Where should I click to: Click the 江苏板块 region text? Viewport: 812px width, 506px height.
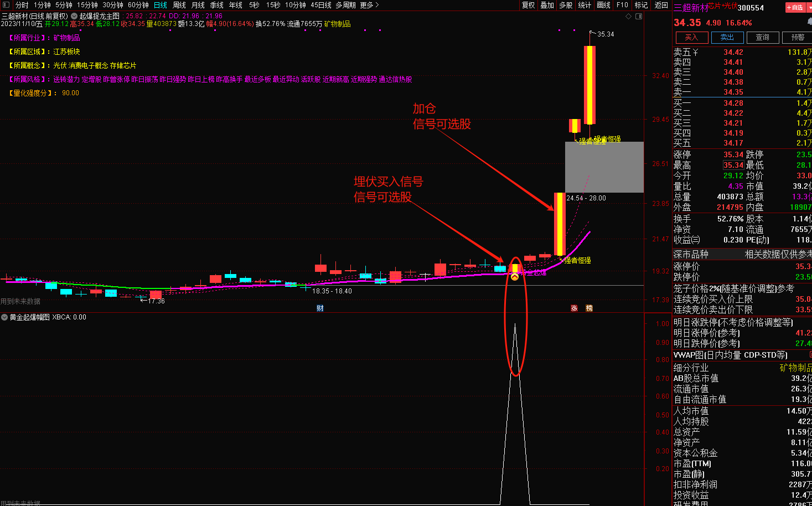[66, 51]
